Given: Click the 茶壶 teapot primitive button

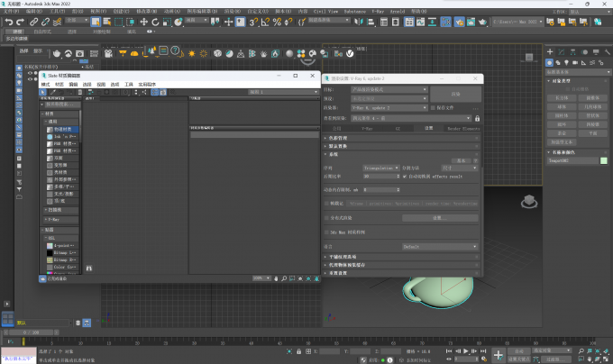Looking at the screenshot, I should coord(562,133).
